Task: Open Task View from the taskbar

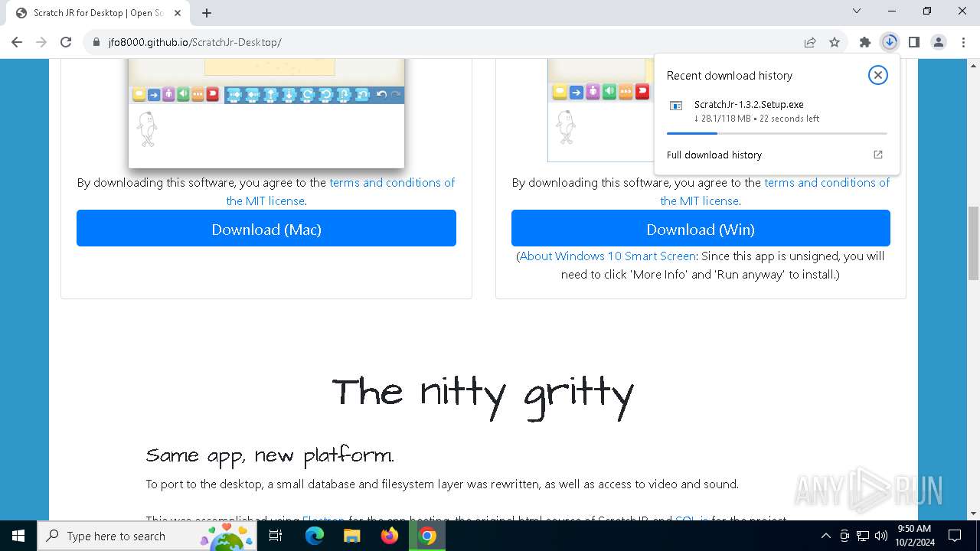Action: 276,536
